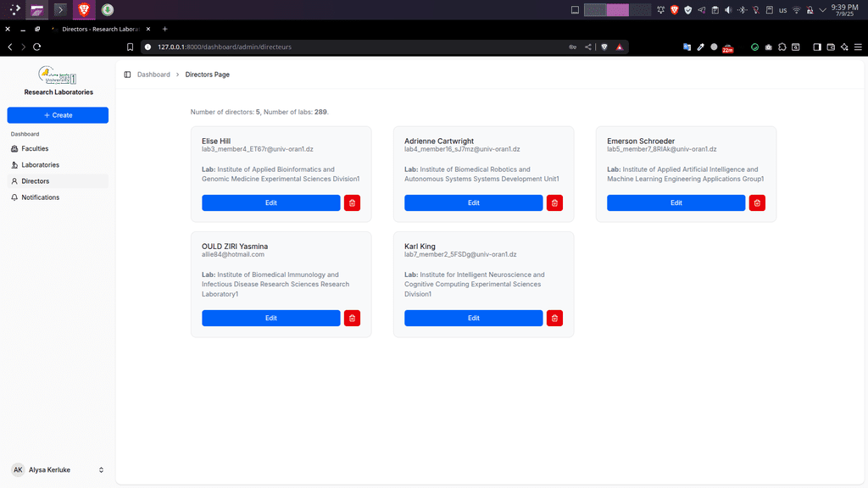Click the URL address bar field

[x=356, y=47]
